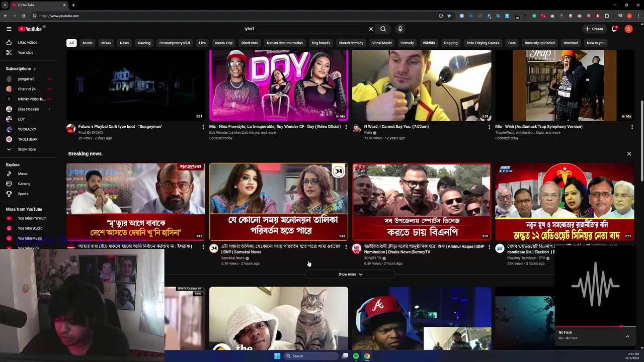Select Contemporary R&B filter chip

pyautogui.click(x=175, y=43)
